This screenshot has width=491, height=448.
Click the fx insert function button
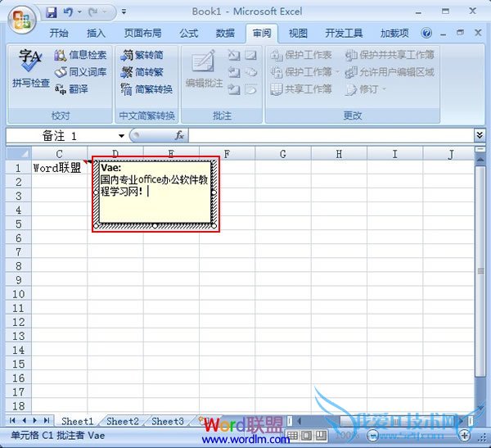(179, 135)
